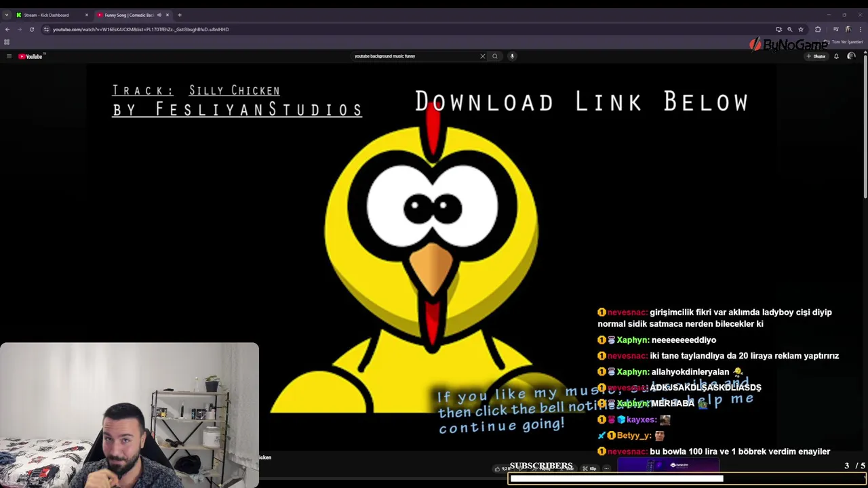
Task: Click the YouTube search box text
Action: point(384,56)
